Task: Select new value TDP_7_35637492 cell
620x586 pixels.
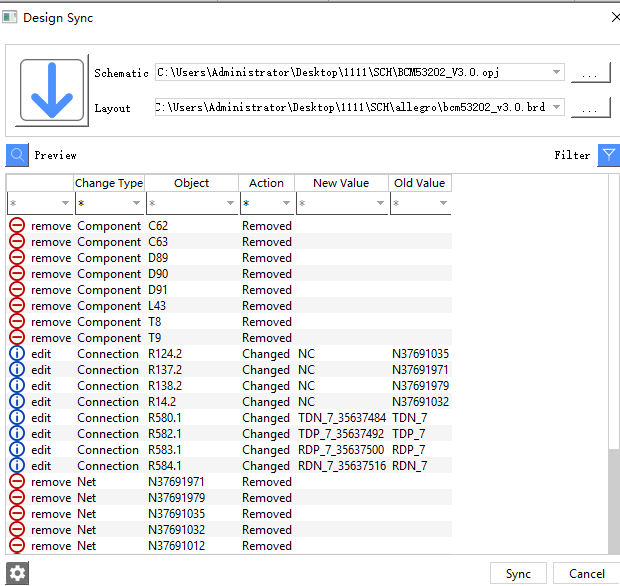Action: click(341, 433)
